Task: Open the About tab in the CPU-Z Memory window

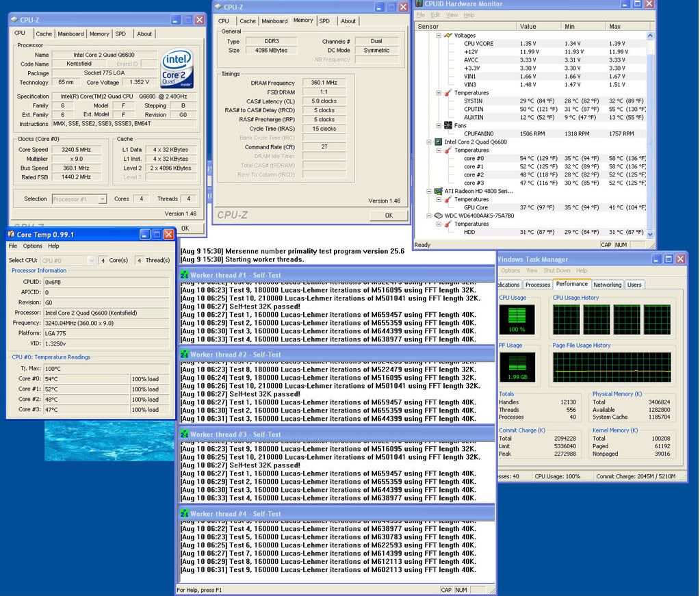Action: coord(348,21)
